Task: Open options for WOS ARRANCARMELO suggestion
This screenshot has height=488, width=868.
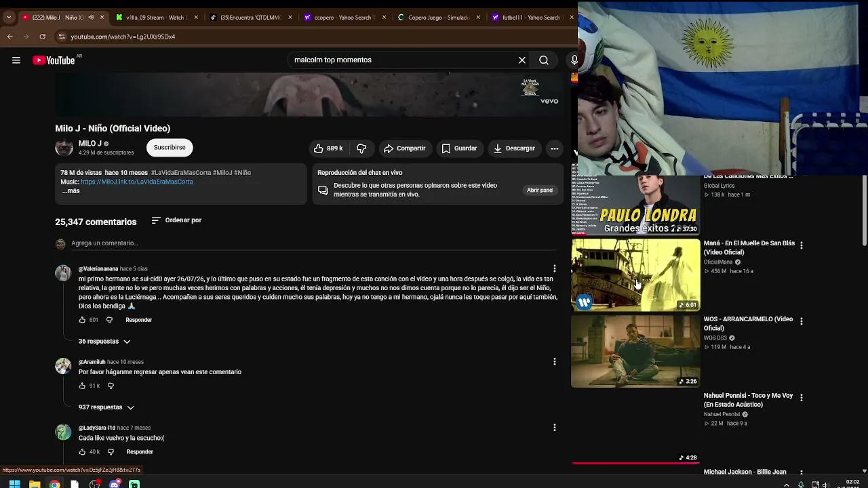Action: tap(802, 321)
